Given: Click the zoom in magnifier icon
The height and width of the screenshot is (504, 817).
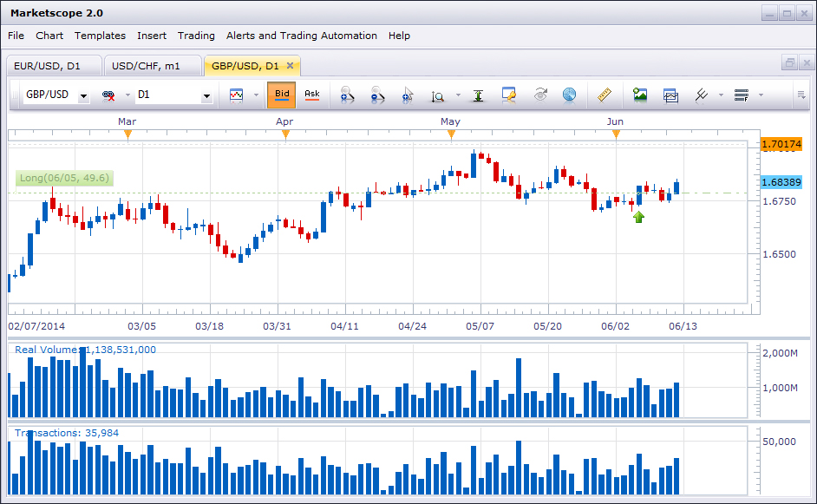Looking at the screenshot, I should pos(346,95).
